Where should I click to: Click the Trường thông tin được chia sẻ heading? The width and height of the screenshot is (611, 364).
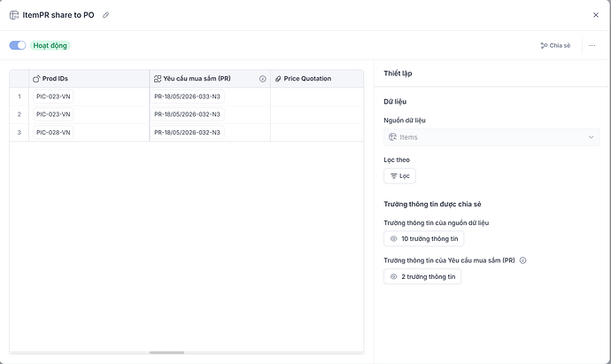(432, 205)
